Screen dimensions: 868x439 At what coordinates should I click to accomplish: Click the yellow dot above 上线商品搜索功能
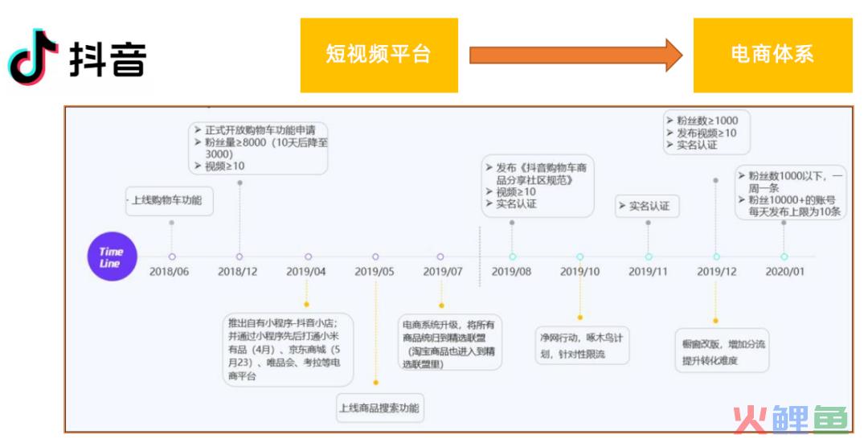[376, 383]
